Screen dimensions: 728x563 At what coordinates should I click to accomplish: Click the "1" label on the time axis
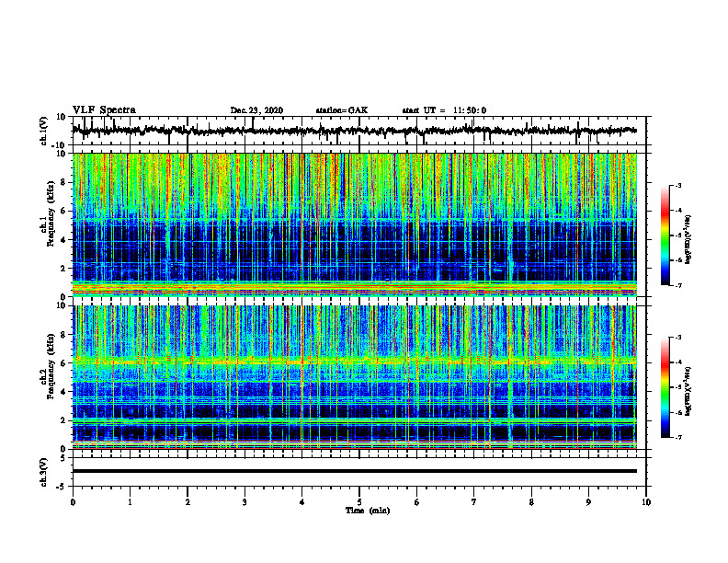coord(130,502)
